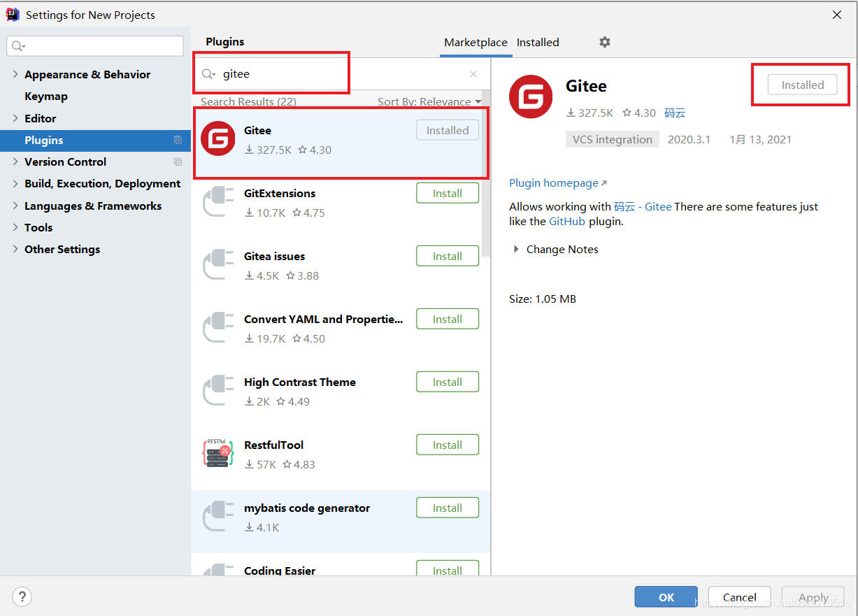
Task: Click the Cancel button
Action: pyautogui.click(x=740, y=597)
